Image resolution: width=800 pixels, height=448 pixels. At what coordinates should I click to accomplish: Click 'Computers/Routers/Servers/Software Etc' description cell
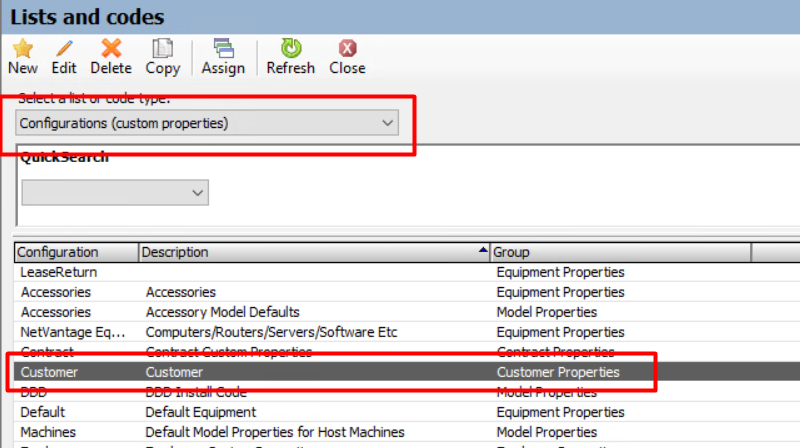tap(271, 332)
